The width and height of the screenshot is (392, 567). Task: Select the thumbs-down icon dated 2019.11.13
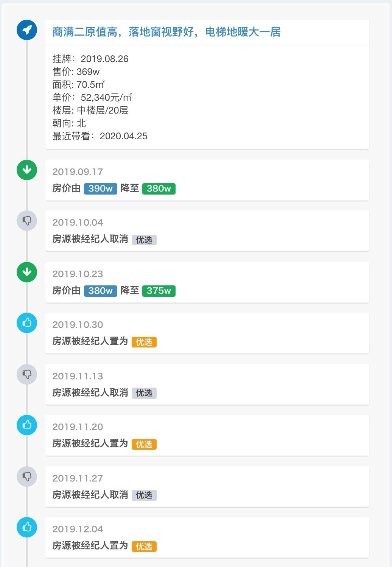click(26, 375)
